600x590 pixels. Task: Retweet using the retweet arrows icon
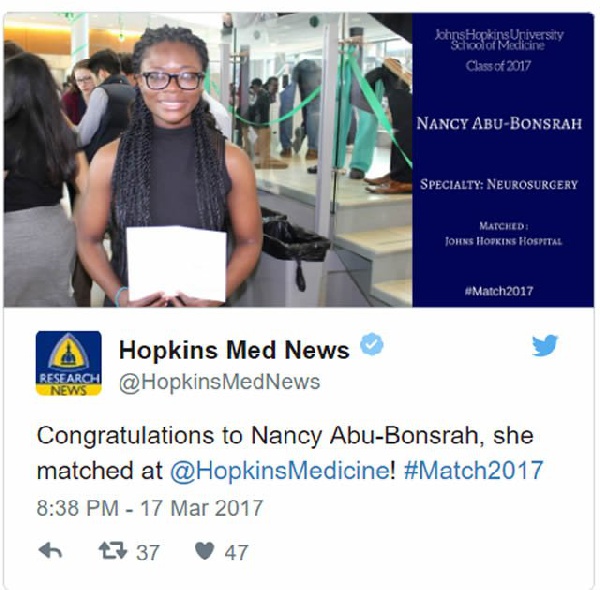coord(112,551)
